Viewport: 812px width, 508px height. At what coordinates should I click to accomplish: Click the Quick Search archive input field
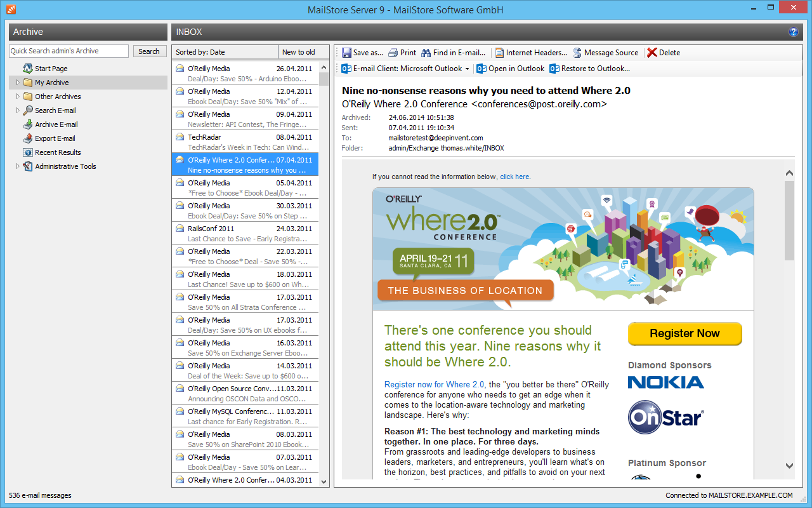69,51
